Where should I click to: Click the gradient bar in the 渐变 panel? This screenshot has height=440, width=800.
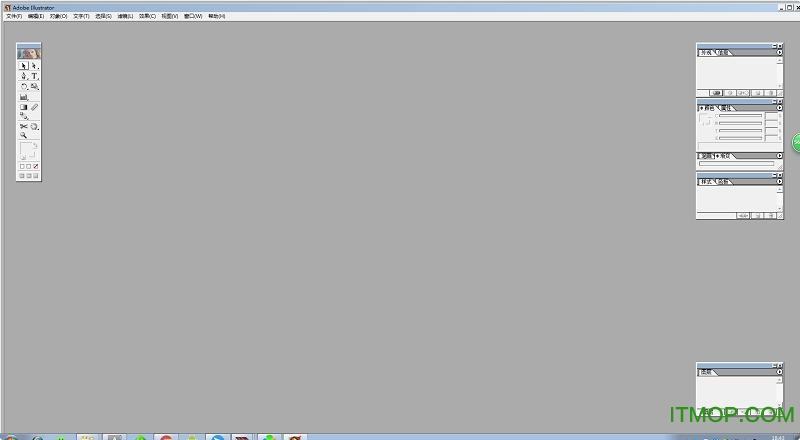[x=736, y=164]
